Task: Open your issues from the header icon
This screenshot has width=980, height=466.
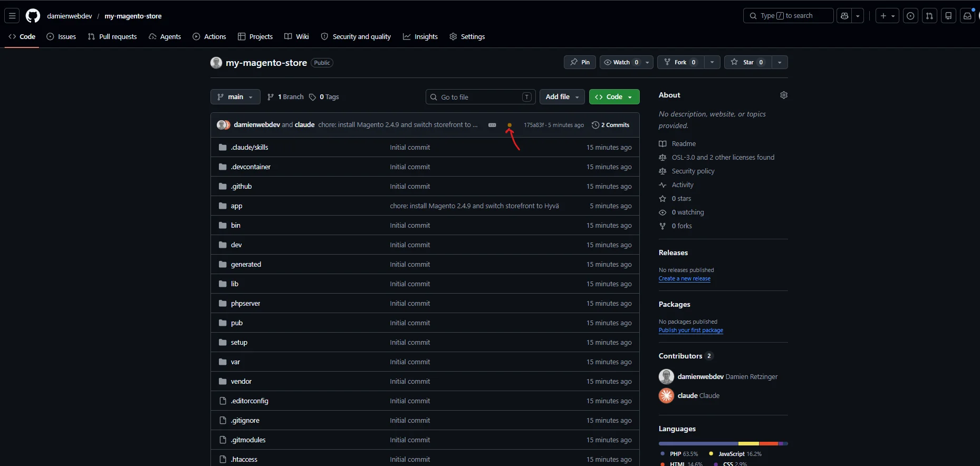Action: point(910,16)
